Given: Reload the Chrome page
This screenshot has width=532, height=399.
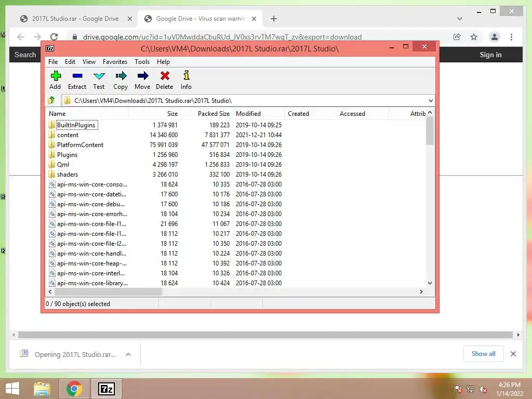Looking at the screenshot, I should [54, 37].
